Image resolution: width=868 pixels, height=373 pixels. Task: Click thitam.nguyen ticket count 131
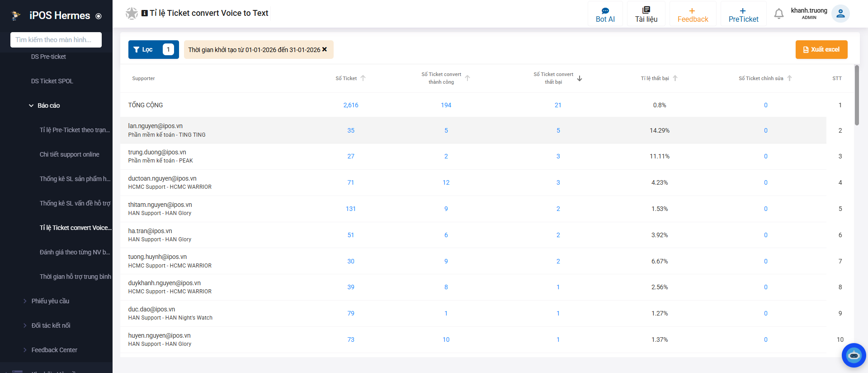[351, 209]
